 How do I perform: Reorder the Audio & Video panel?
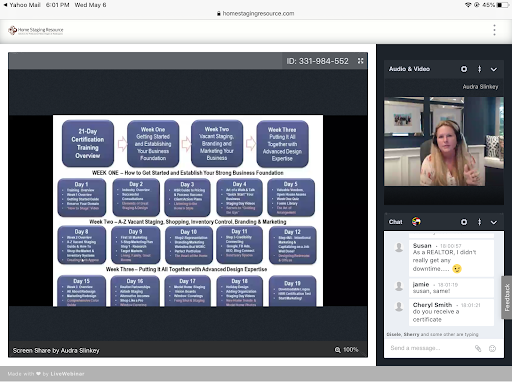click(x=479, y=69)
